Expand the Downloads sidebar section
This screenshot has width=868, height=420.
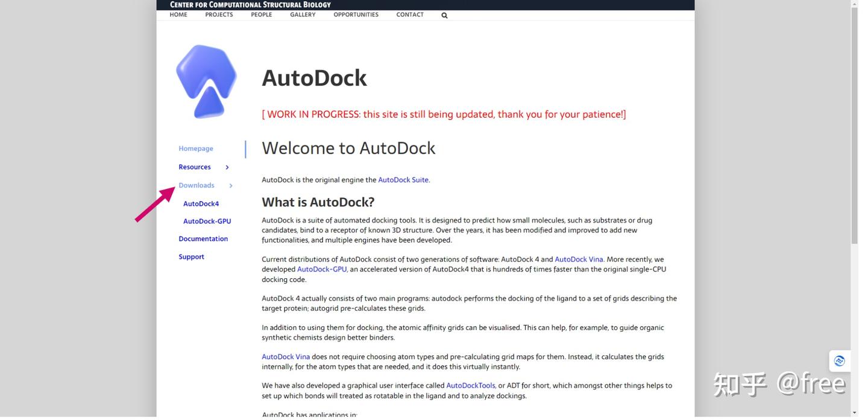click(196, 185)
